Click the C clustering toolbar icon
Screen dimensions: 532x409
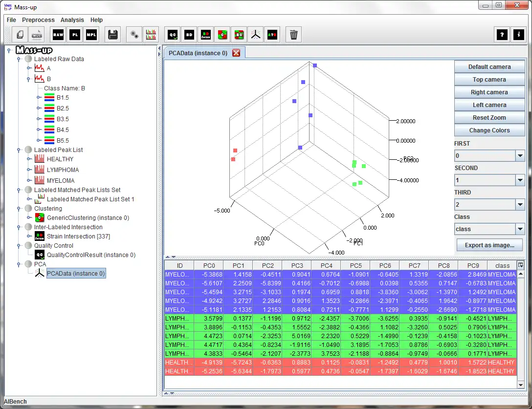[x=222, y=35]
